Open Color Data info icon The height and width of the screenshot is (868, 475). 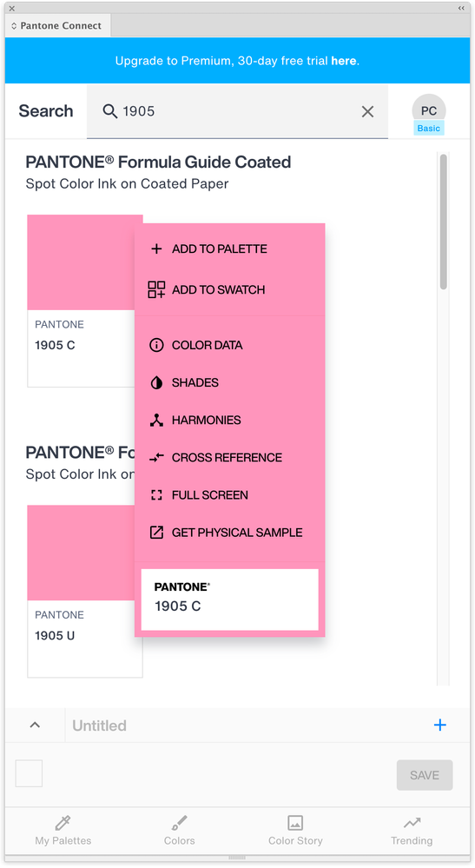coord(156,346)
